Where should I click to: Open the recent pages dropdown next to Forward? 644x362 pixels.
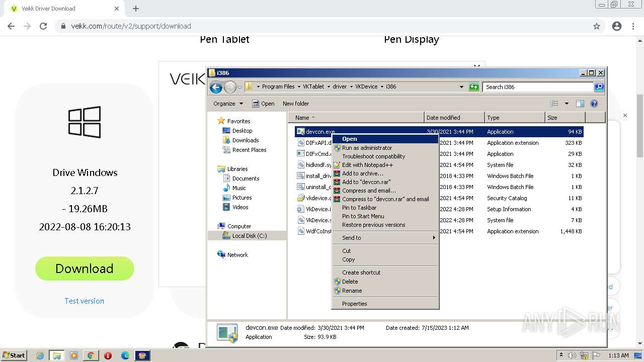239,87
